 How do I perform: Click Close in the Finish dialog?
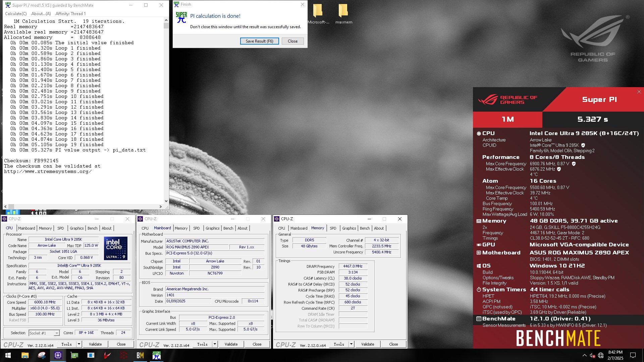[x=292, y=41]
